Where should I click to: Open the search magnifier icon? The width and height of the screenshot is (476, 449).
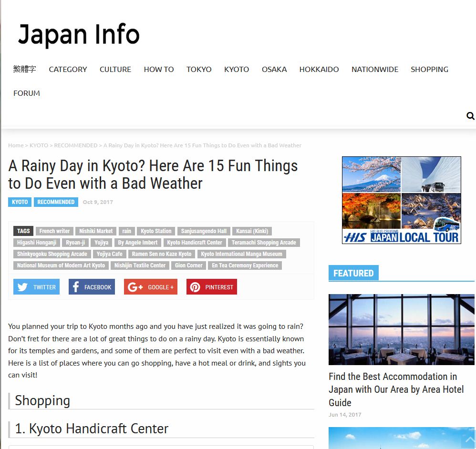pos(470,116)
